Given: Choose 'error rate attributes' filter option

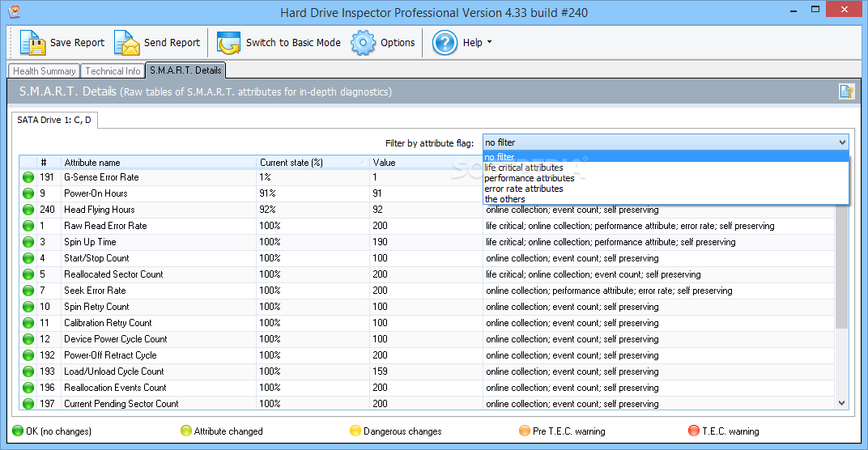Looking at the screenshot, I should [x=666, y=189].
